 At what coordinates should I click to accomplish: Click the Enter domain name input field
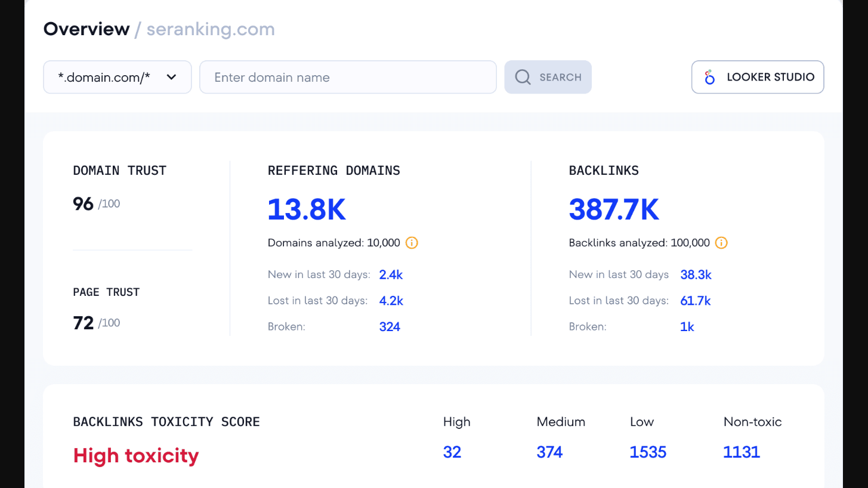click(348, 77)
